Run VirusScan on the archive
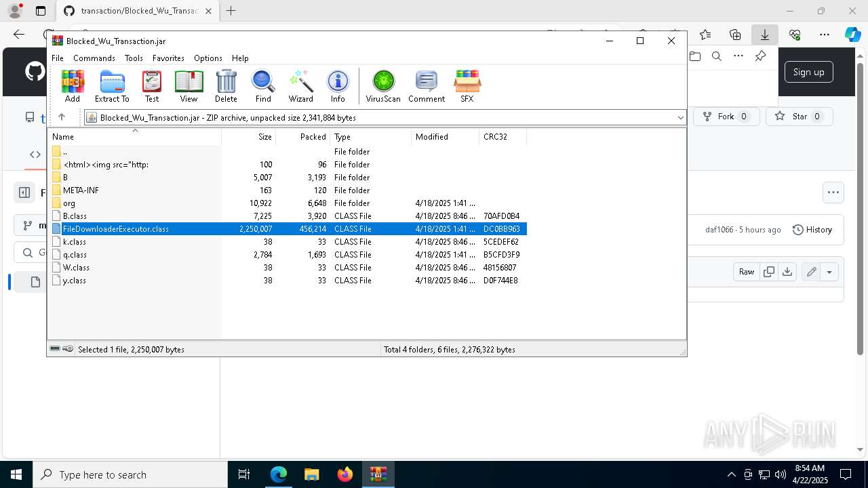The image size is (868, 488). pyautogui.click(x=383, y=86)
